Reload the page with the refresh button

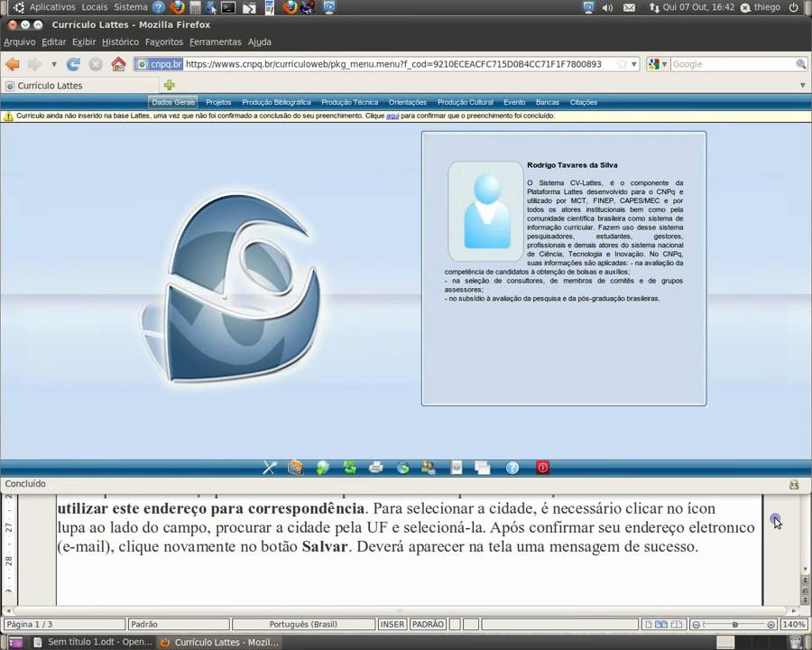coord(73,64)
